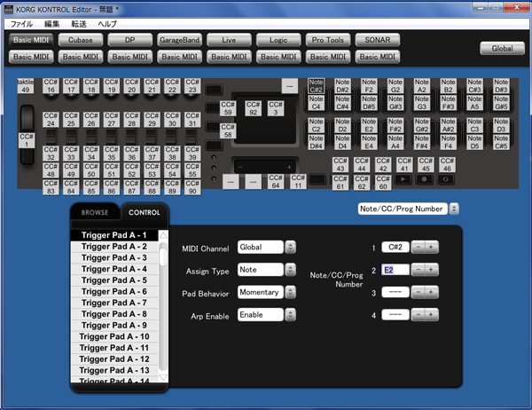
Task: Select the Logic scene button
Action: pos(278,40)
